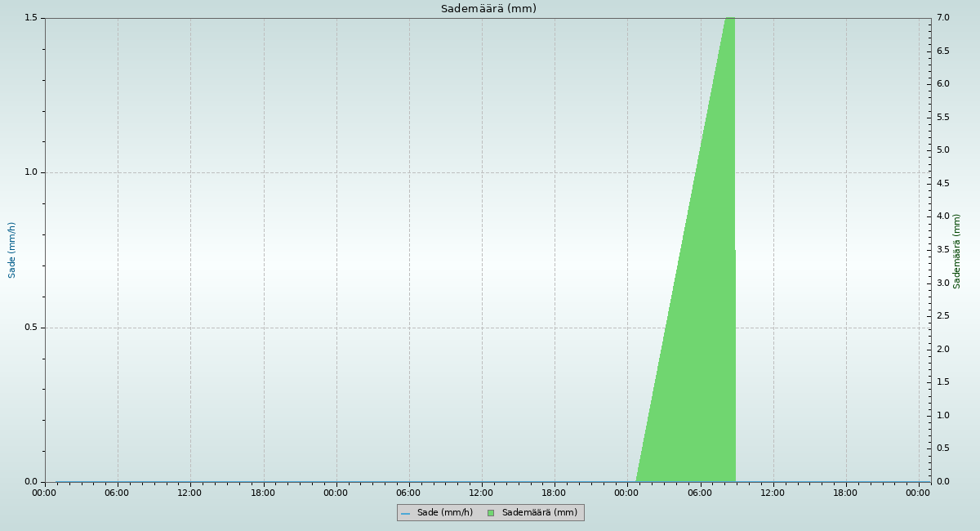This screenshot has height=531, width=980.
Task: Select the 'Sade (mm/h)' legend label
Action: click(444, 513)
